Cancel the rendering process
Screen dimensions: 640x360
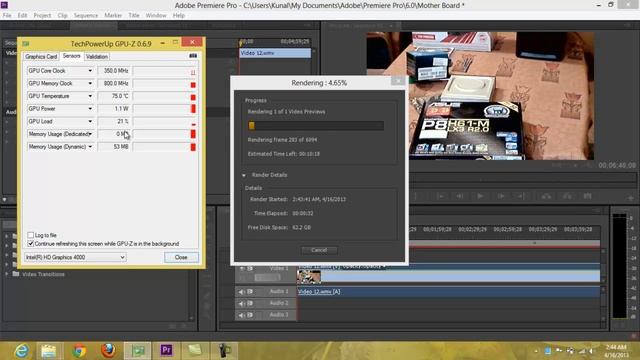click(319, 250)
